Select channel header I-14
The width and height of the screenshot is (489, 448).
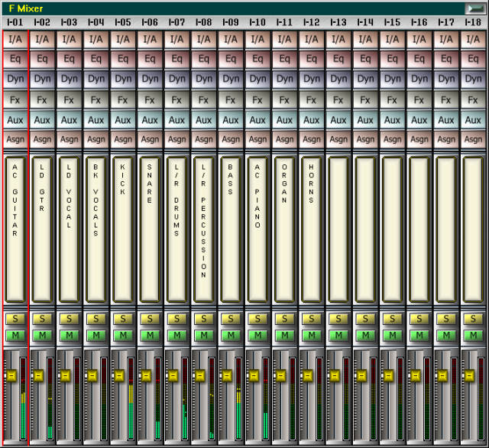[x=365, y=23]
